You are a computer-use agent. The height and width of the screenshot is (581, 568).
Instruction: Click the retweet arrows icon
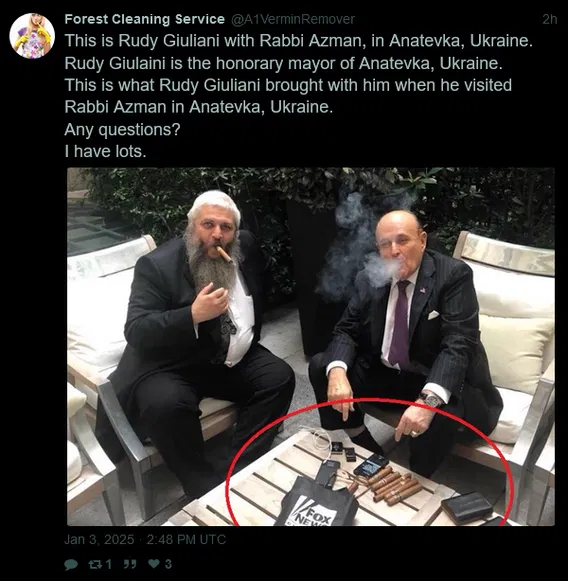95,564
